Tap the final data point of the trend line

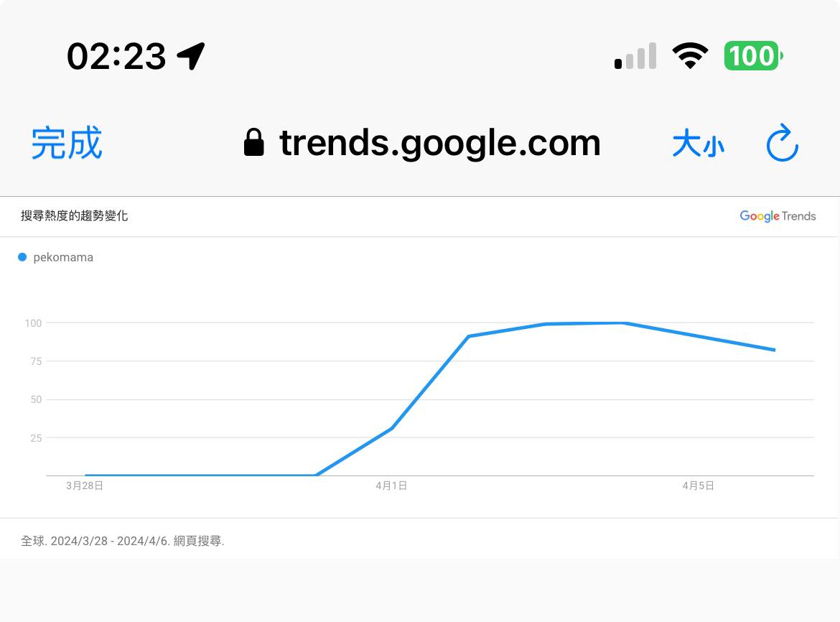(x=775, y=350)
